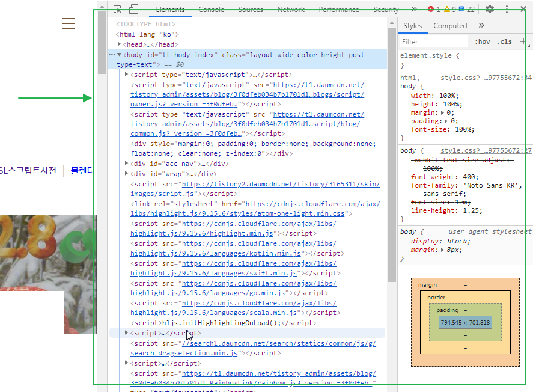Click the 블렌더 link on the webpage

[x=82, y=170]
